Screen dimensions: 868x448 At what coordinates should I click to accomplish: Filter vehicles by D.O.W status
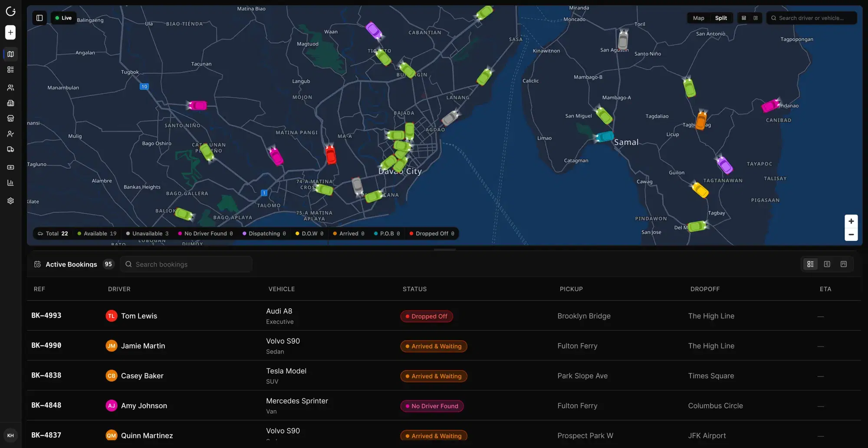[309, 234]
